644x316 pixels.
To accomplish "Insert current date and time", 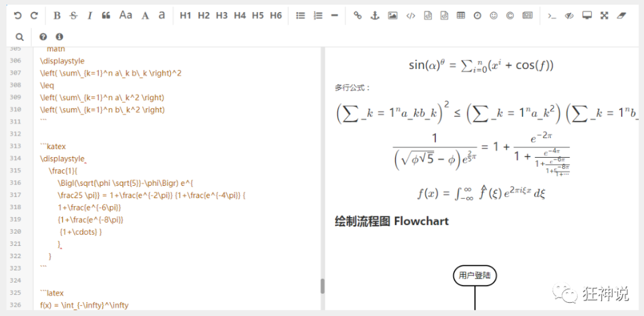I will [x=477, y=16].
